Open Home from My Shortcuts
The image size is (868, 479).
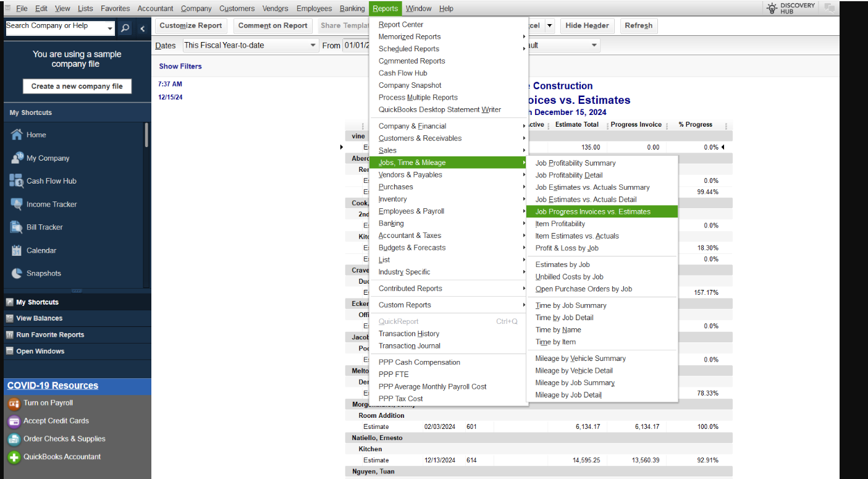click(x=36, y=135)
